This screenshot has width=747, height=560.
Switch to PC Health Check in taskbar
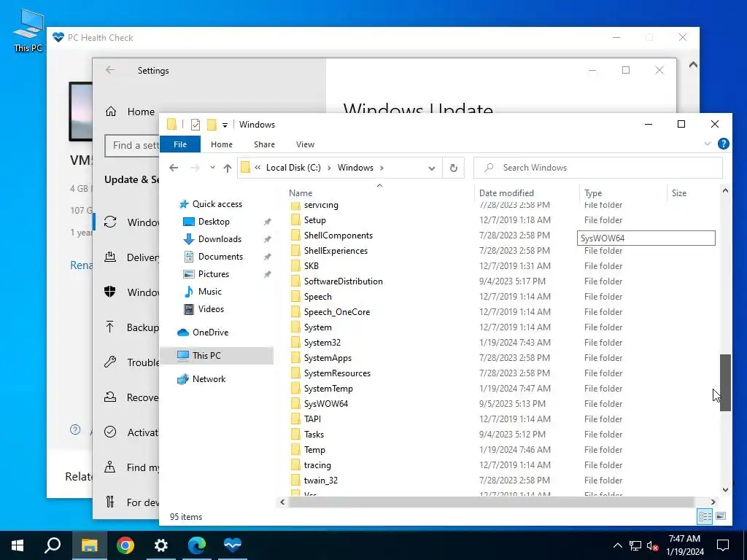click(233, 544)
